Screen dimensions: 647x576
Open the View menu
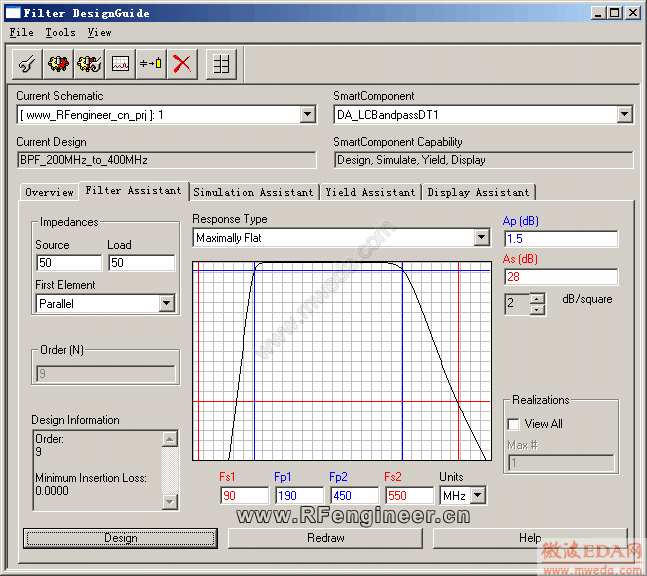[x=99, y=33]
